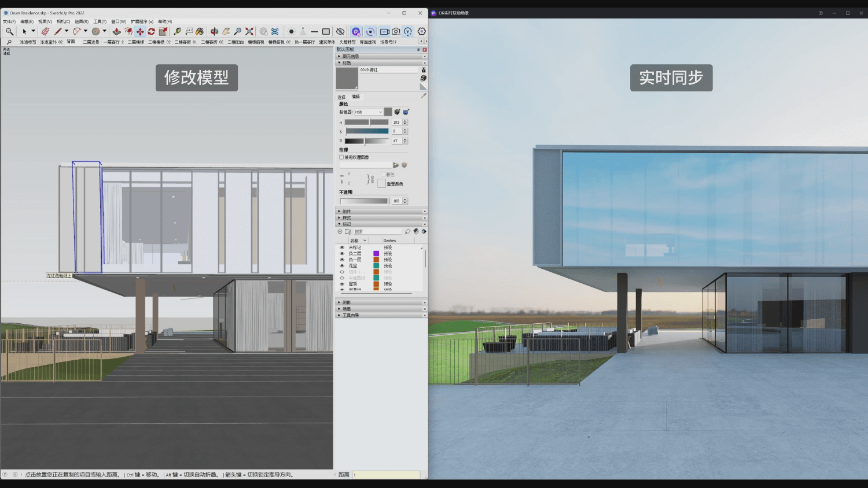868x488 pixels.
Task: Switch to the 选择 tab in materials
Action: [341, 97]
